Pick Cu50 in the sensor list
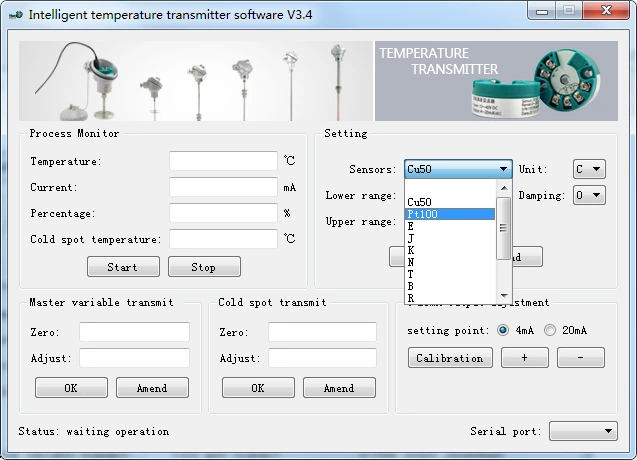637x460 pixels. click(x=450, y=202)
